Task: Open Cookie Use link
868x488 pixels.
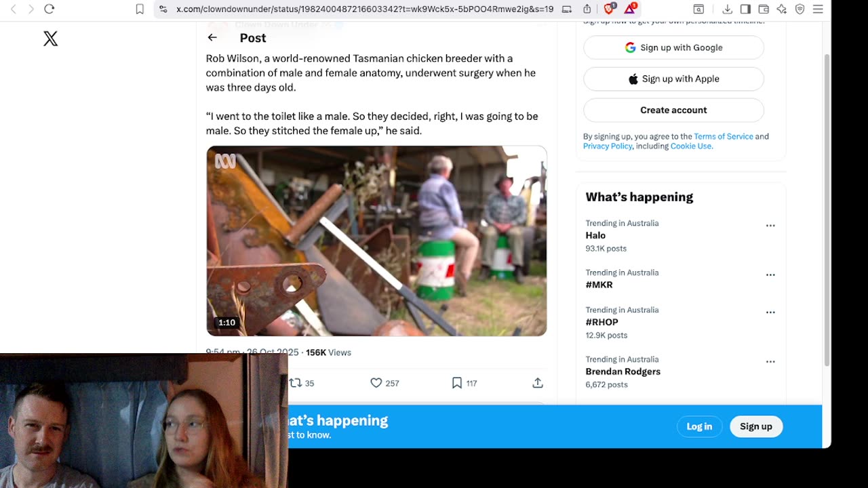Action: click(x=691, y=146)
